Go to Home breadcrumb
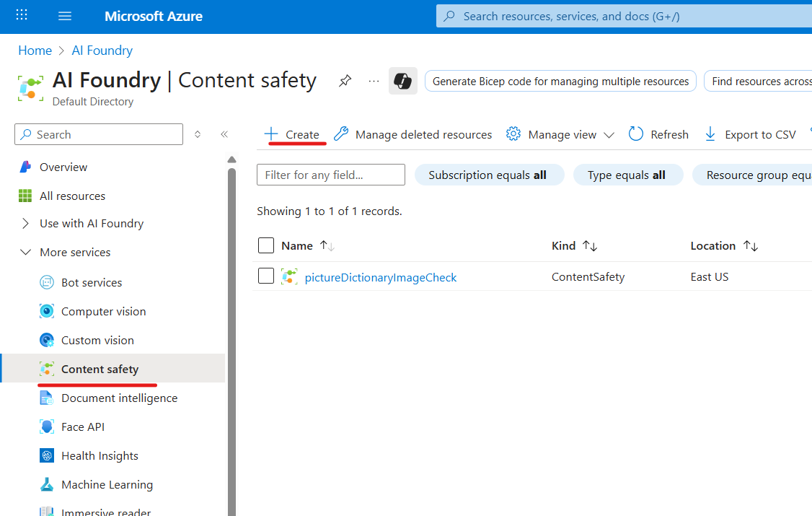This screenshot has height=516, width=812. (x=35, y=51)
